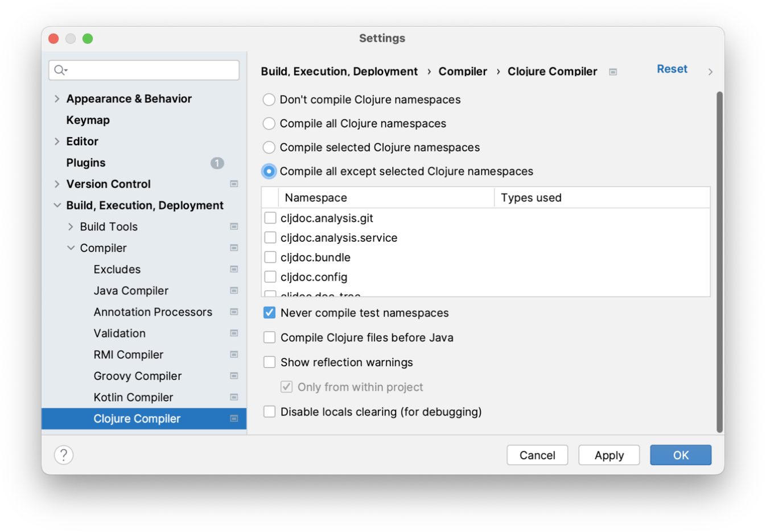This screenshot has height=532, width=766.
Task: Select Compile all except selected Clojure namespaces
Action: tap(269, 171)
